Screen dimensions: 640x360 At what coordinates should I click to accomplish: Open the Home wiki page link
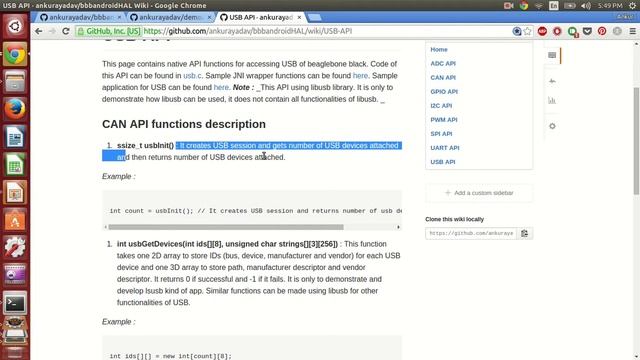click(439, 49)
